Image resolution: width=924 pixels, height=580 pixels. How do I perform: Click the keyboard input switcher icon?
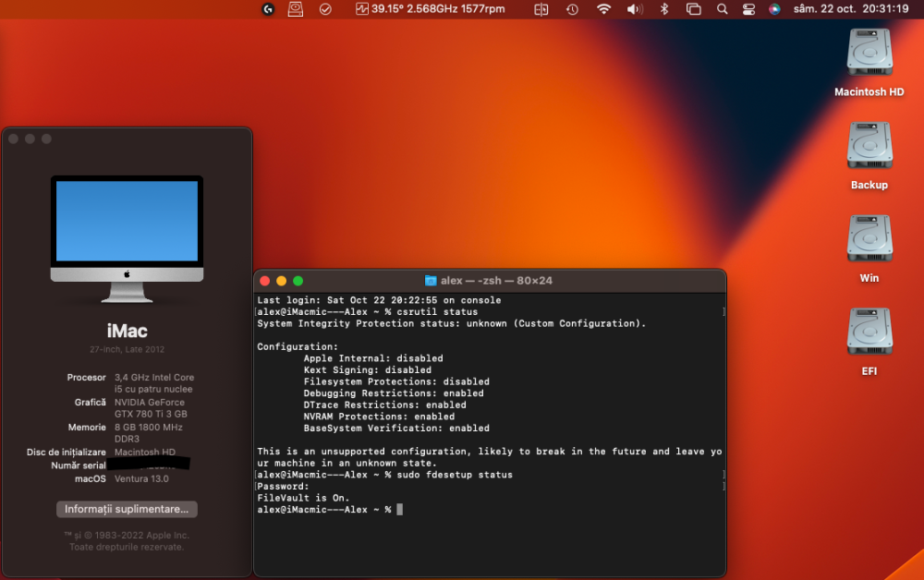(541, 9)
